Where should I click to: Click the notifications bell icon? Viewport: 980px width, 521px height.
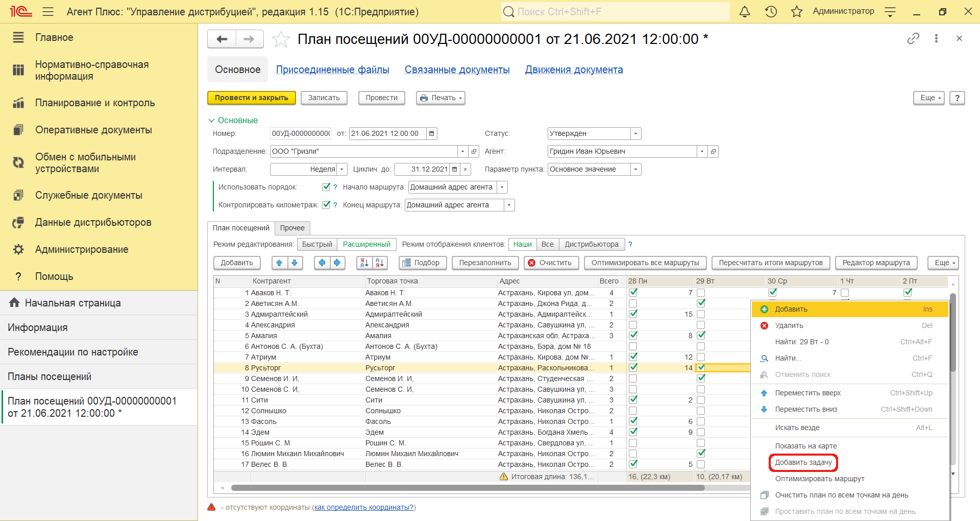[x=745, y=12]
